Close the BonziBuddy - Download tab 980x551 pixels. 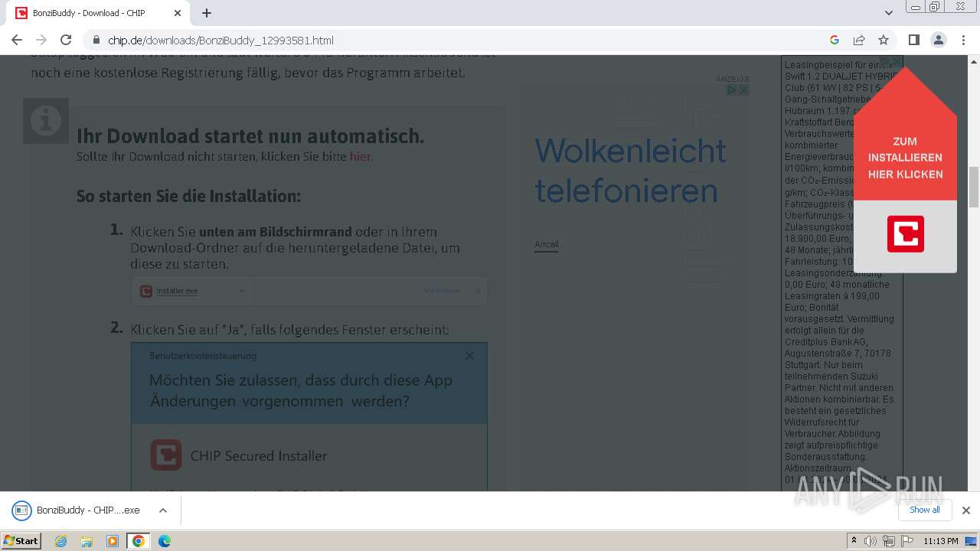(x=178, y=13)
